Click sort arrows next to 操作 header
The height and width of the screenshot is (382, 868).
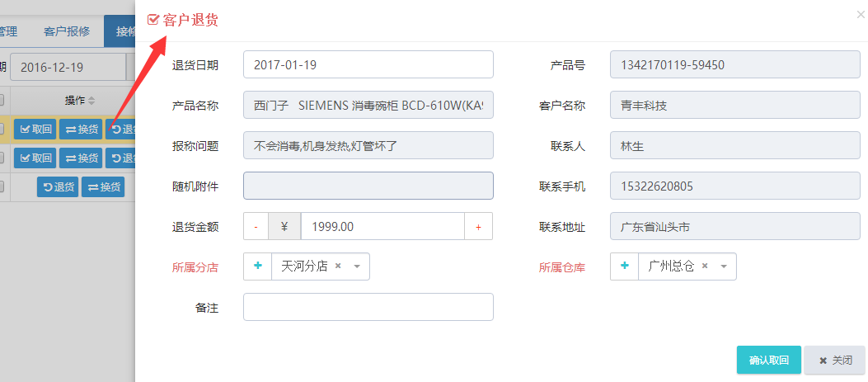tap(91, 101)
